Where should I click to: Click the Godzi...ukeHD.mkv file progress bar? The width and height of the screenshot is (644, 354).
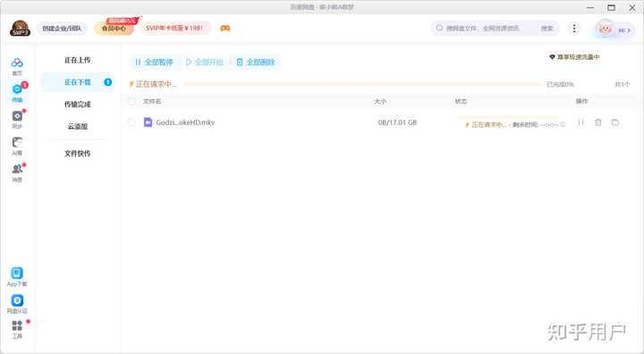[508, 117]
